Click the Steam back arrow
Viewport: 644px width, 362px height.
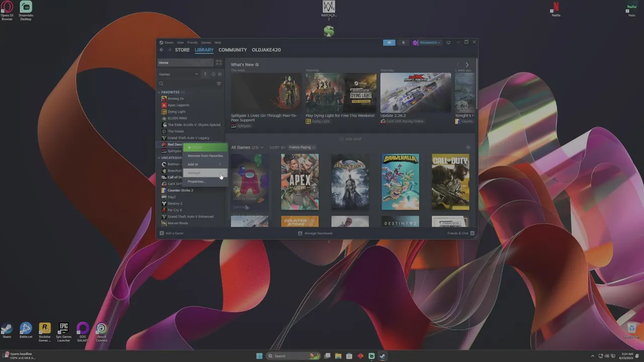pos(162,50)
